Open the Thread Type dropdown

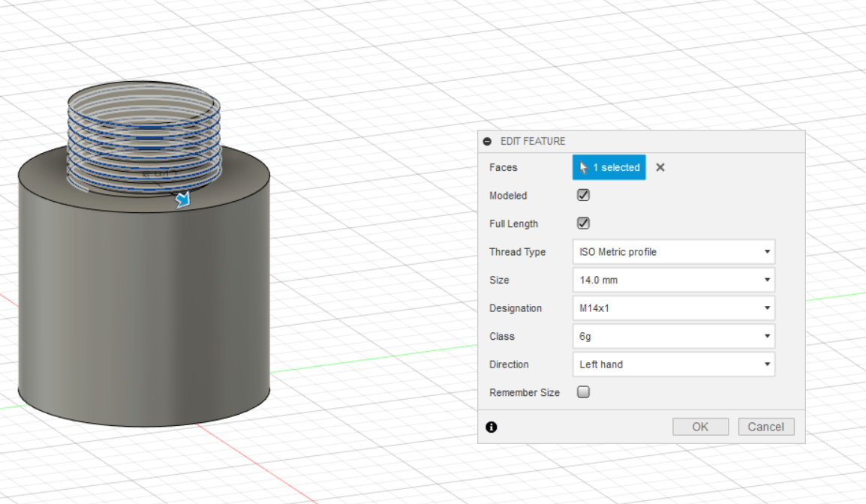674,252
